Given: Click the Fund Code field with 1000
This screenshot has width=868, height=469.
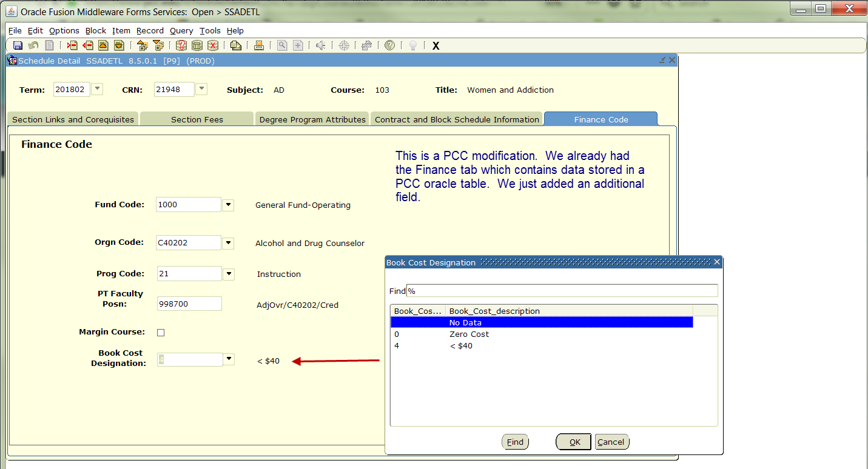Looking at the screenshot, I should [x=189, y=205].
